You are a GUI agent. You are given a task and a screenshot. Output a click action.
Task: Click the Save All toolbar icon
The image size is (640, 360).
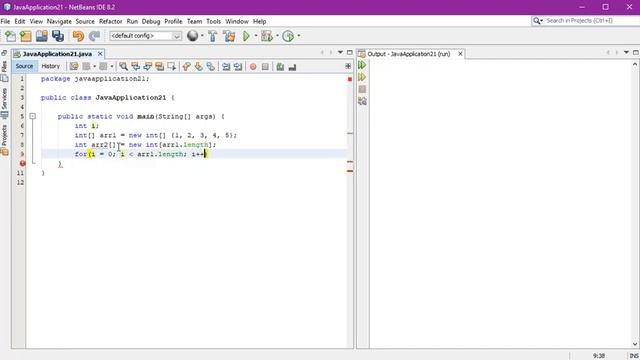pyautogui.click(x=58, y=36)
